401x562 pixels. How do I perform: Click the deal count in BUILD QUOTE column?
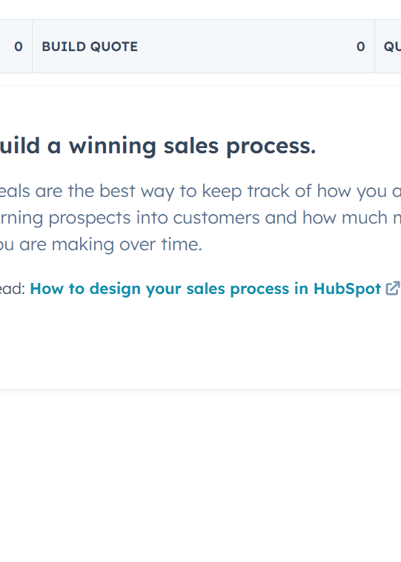coord(361,47)
